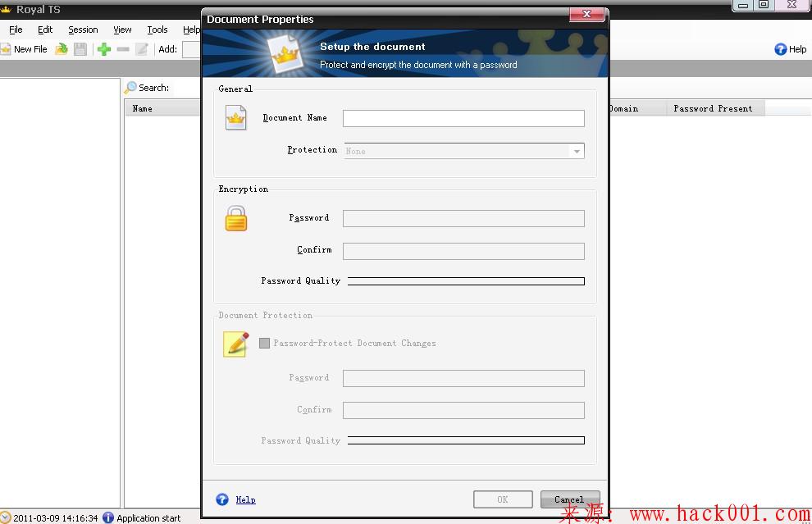Screen dimensions: 812x524
Task: Click the Cancel button
Action: coord(570,499)
